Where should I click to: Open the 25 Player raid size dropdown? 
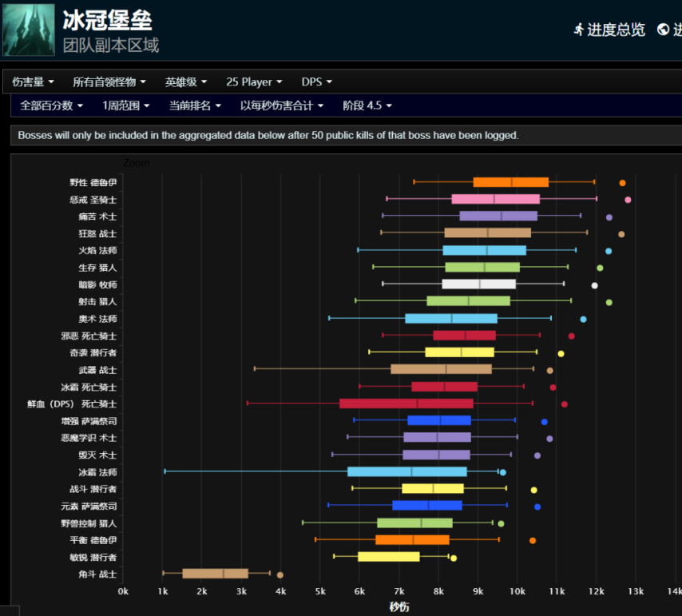[x=253, y=81]
